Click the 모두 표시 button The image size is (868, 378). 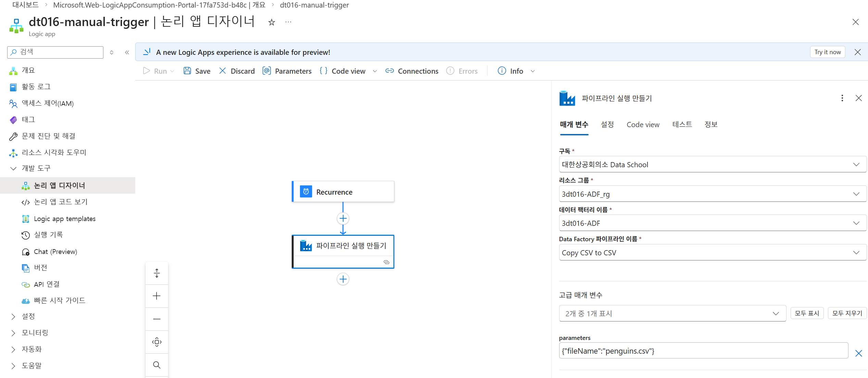(806, 313)
